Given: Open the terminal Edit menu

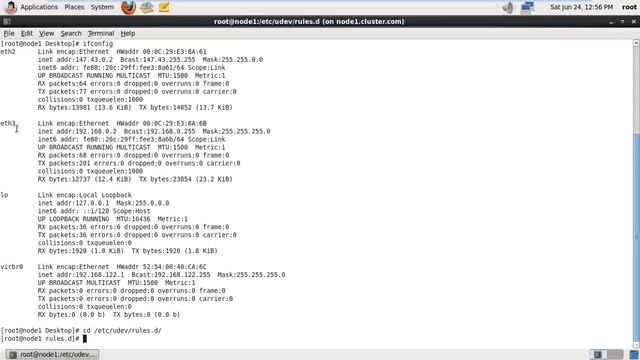Looking at the screenshot, I should tap(27, 33).
